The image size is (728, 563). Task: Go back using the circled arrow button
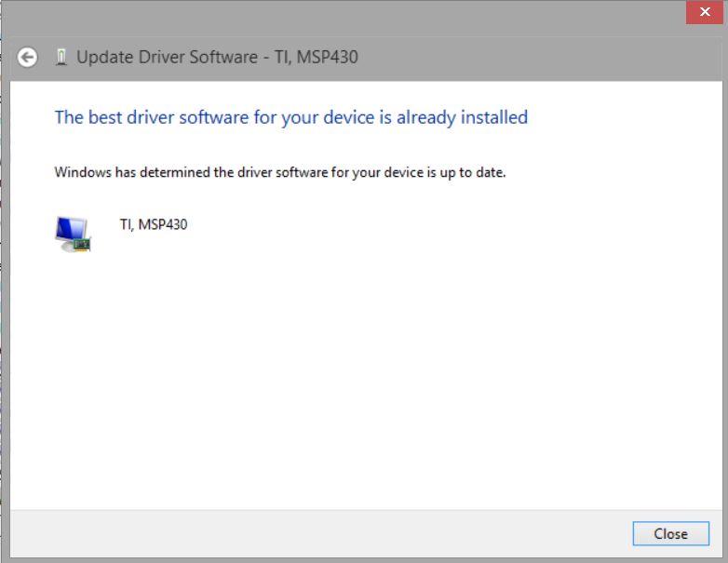click(x=28, y=58)
